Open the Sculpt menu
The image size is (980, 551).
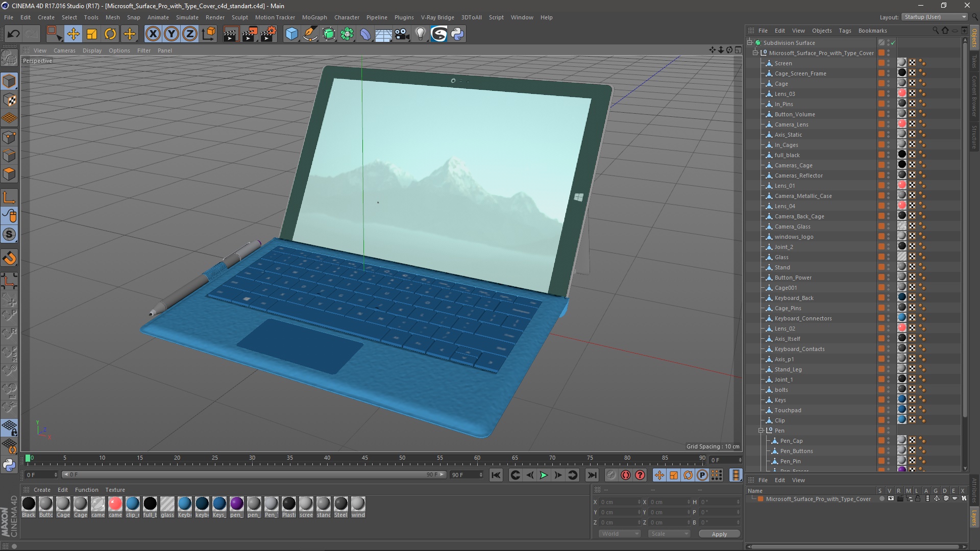tap(239, 17)
